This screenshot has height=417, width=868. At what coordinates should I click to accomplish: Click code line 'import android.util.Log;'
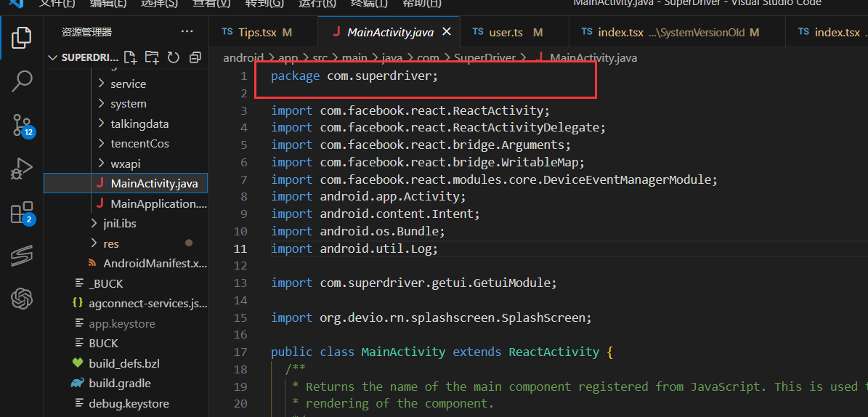(354, 248)
